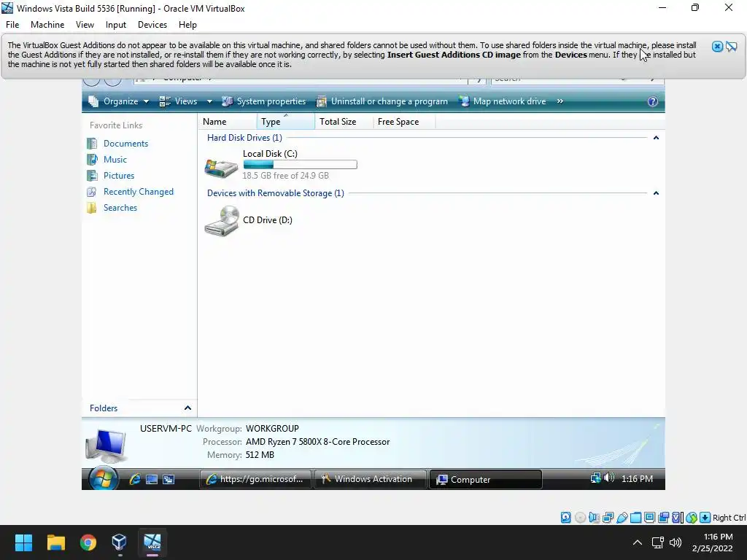747x560 pixels.
Task: Click Map network drive
Action: coord(503,101)
